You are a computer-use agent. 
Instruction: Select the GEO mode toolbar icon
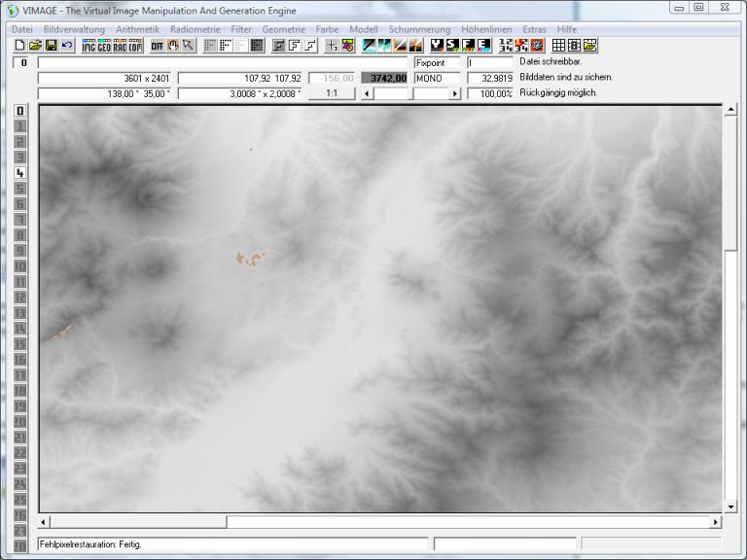[x=104, y=46]
